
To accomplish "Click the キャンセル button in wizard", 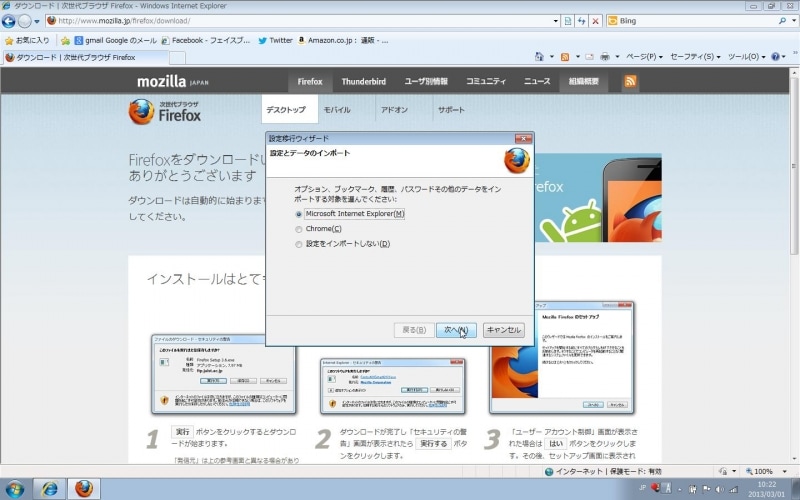I will (x=504, y=330).
